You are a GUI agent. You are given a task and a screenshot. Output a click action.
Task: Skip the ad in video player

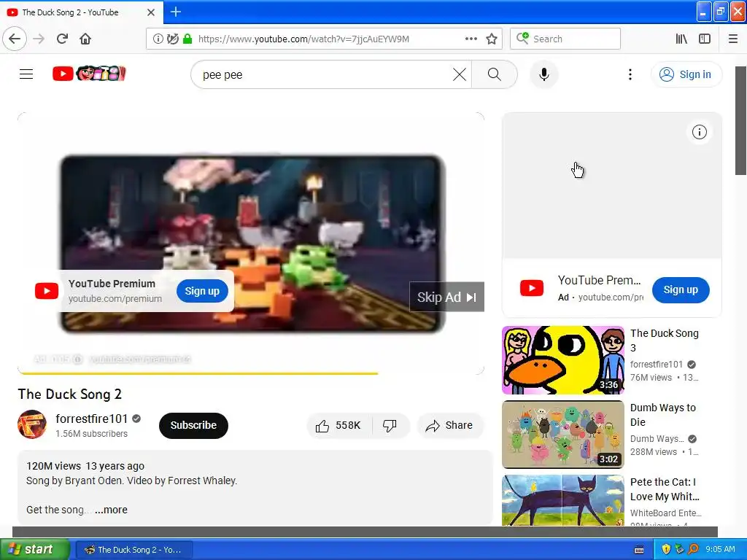[446, 297]
